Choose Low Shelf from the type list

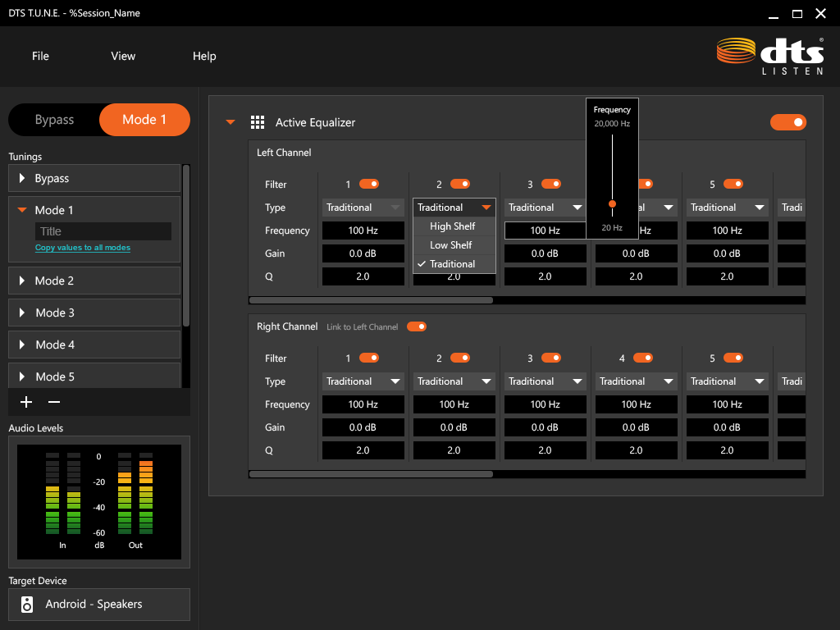pyautogui.click(x=454, y=244)
